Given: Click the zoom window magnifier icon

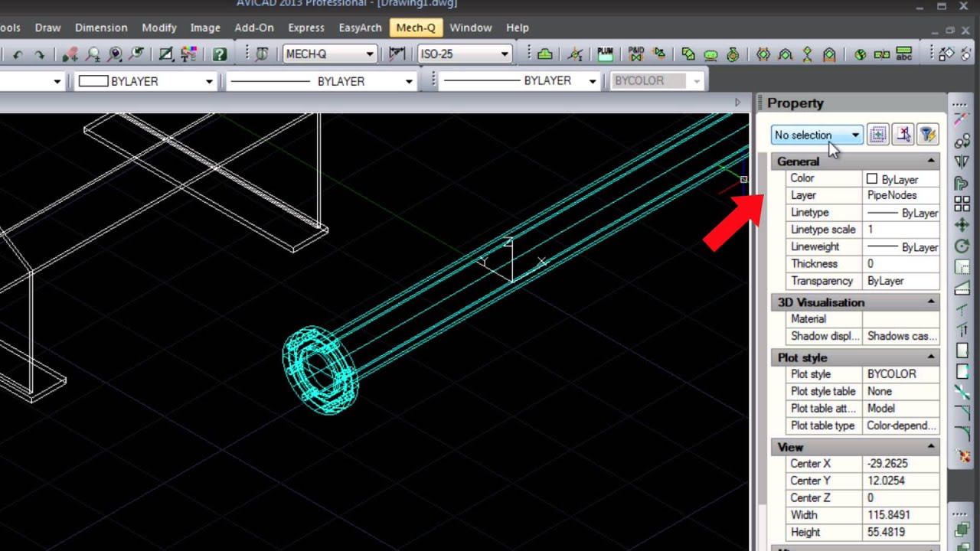Looking at the screenshot, I should click(x=116, y=54).
